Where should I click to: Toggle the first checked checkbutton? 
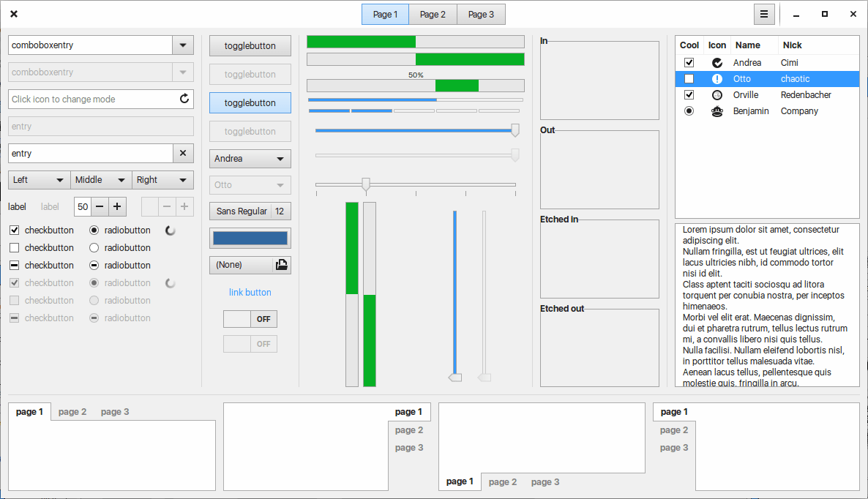tap(15, 230)
